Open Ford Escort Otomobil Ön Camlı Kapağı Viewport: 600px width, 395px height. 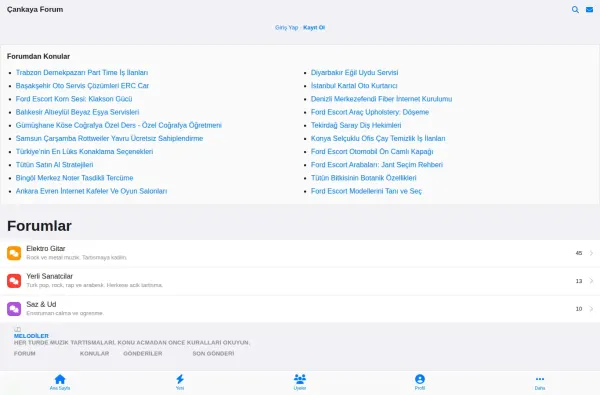click(372, 152)
